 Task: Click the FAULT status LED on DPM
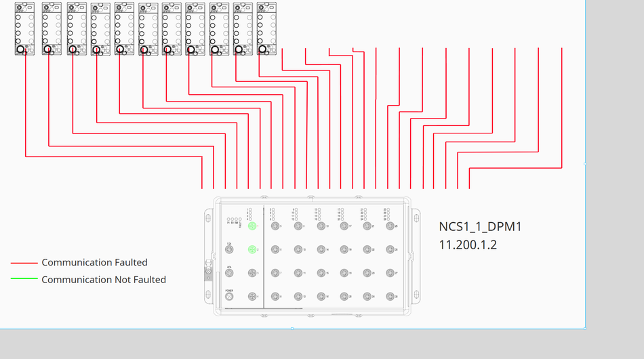[241, 219]
